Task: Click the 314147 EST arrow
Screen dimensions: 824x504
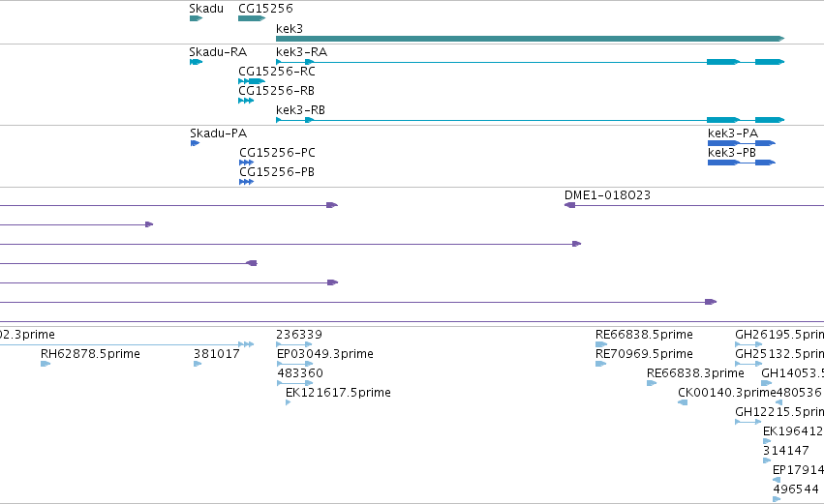Action: (x=767, y=460)
